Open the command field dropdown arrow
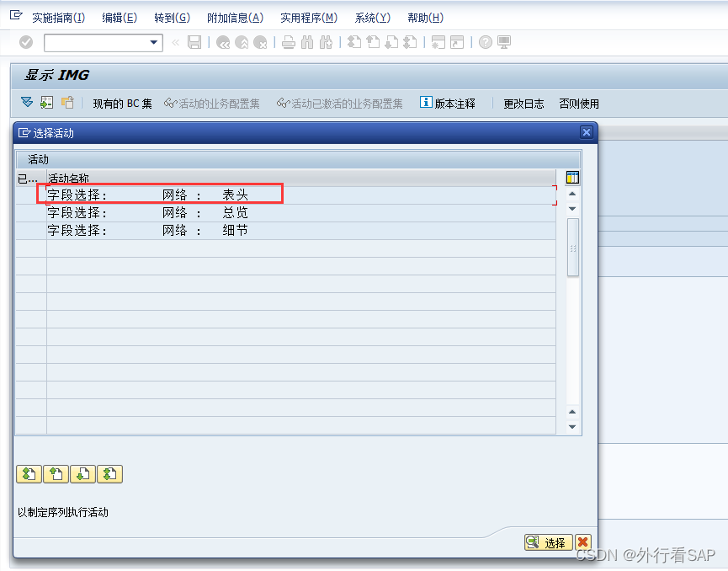The height and width of the screenshot is (571, 728). [154, 42]
